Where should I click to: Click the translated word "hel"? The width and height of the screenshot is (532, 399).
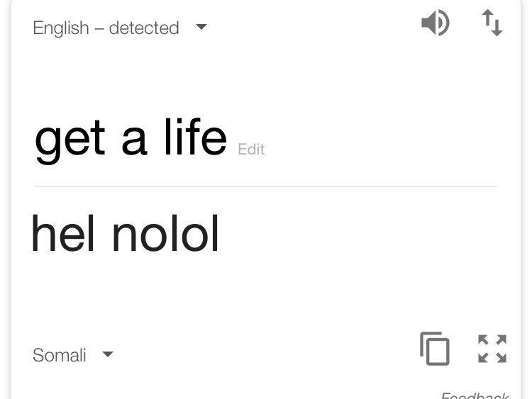click(x=63, y=234)
